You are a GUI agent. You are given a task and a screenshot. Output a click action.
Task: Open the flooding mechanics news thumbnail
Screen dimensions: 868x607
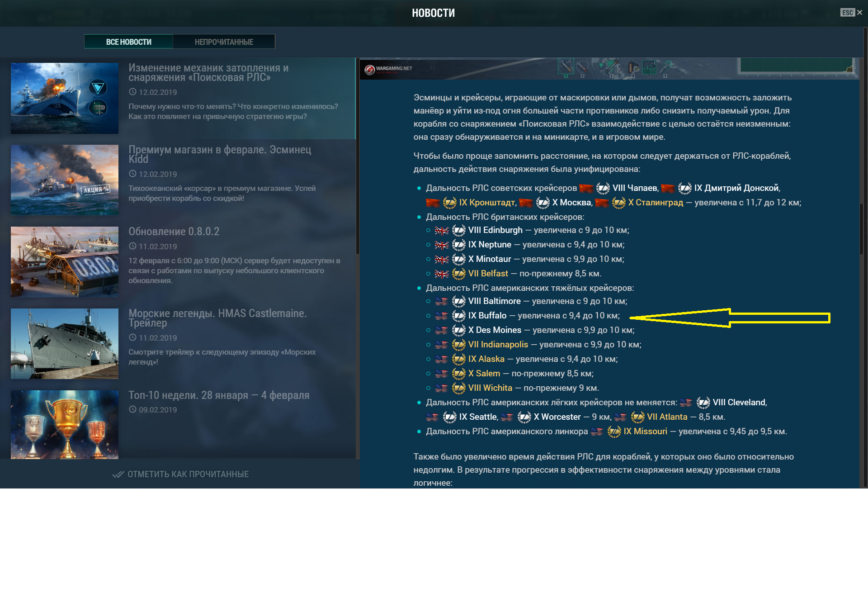pyautogui.click(x=65, y=98)
